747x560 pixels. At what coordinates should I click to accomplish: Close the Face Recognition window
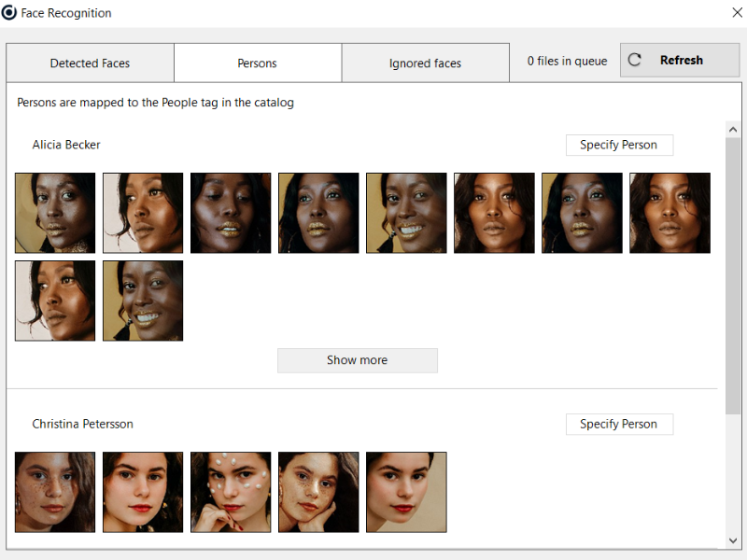736,13
